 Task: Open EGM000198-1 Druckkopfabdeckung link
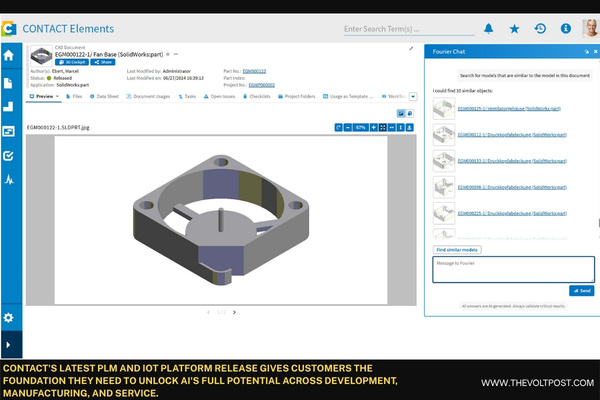click(x=512, y=187)
